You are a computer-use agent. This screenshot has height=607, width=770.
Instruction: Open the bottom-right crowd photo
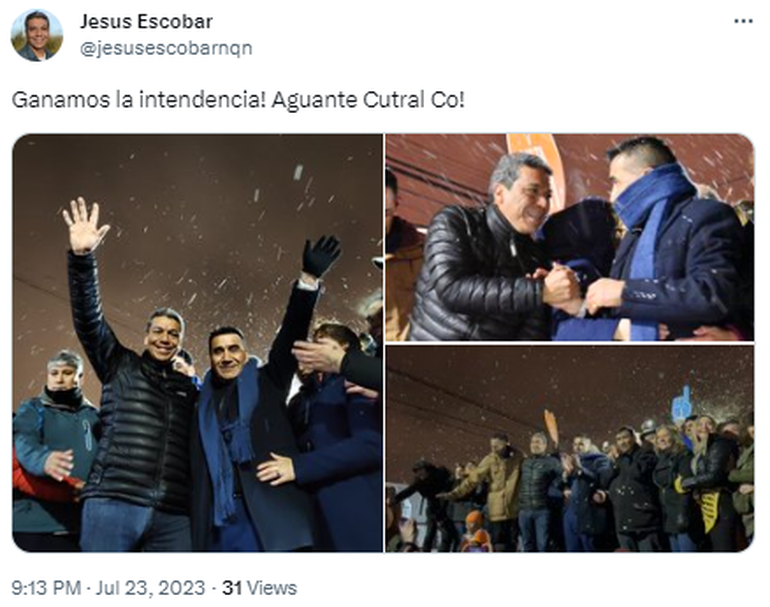tap(570, 448)
